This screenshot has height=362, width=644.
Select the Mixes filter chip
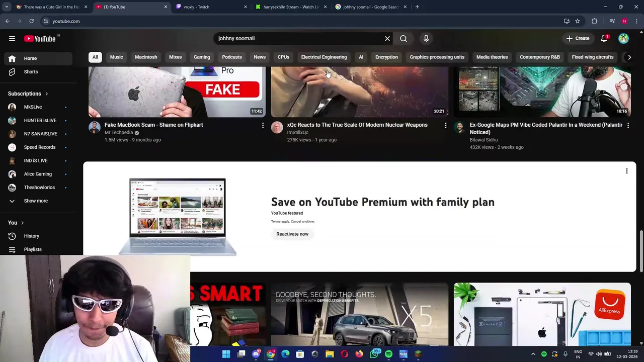click(175, 57)
